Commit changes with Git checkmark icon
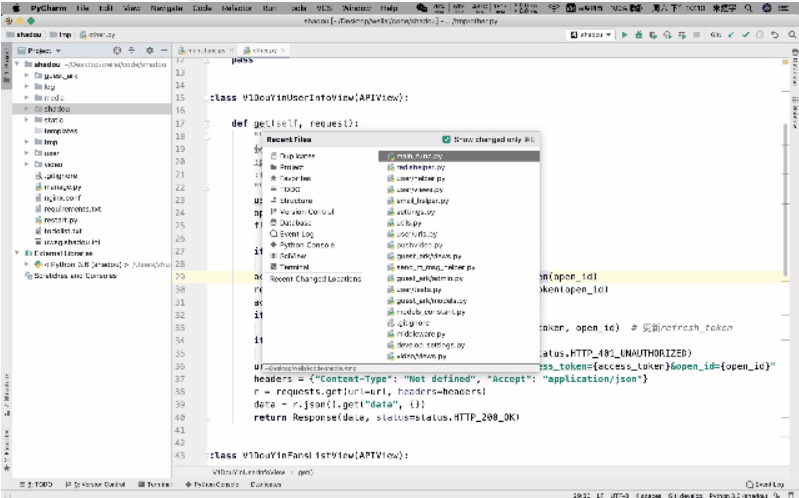799x498 pixels. click(745, 35)
